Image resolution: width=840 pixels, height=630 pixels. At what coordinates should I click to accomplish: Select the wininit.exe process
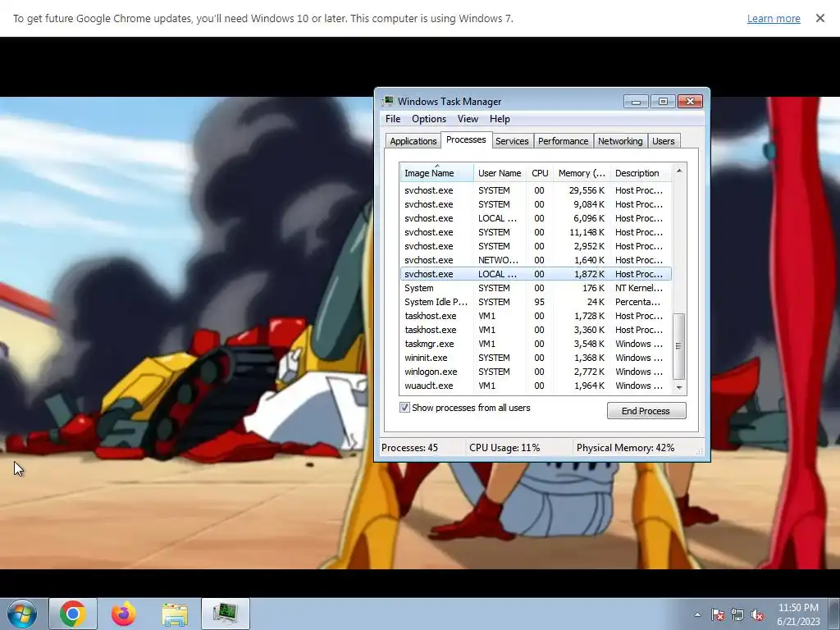point(536,358)
